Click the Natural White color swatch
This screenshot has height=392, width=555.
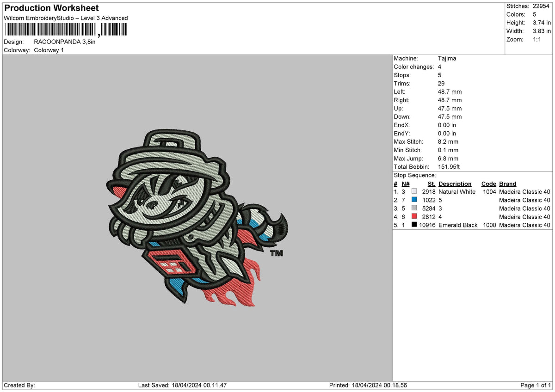pos(414,191)
